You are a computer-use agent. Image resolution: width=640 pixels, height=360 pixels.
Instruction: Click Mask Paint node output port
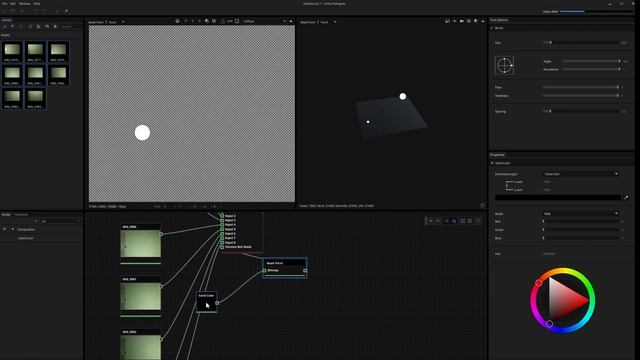point(305,270)
